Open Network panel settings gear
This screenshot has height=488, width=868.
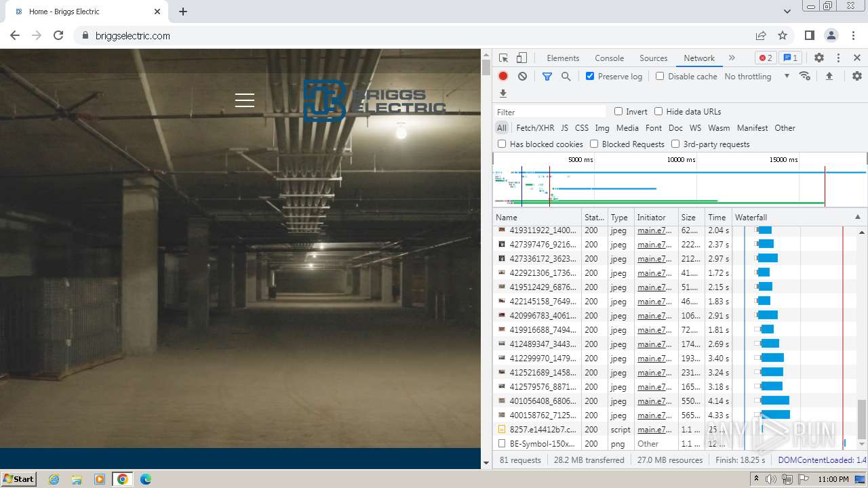857,76
